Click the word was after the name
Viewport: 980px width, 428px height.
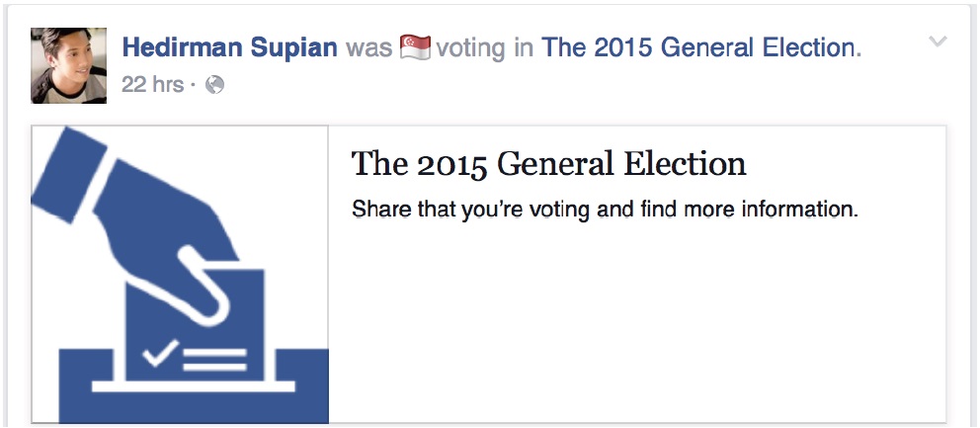click(x=369, y=46)
